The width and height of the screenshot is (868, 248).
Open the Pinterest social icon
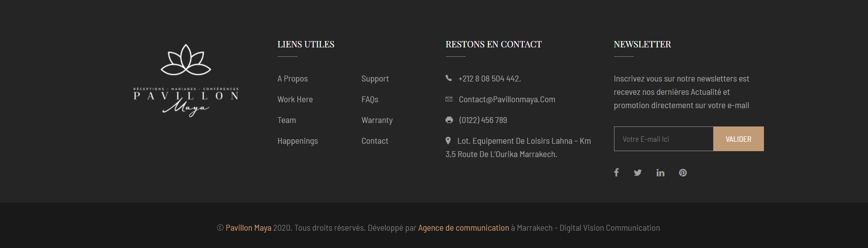coord(683,172)
